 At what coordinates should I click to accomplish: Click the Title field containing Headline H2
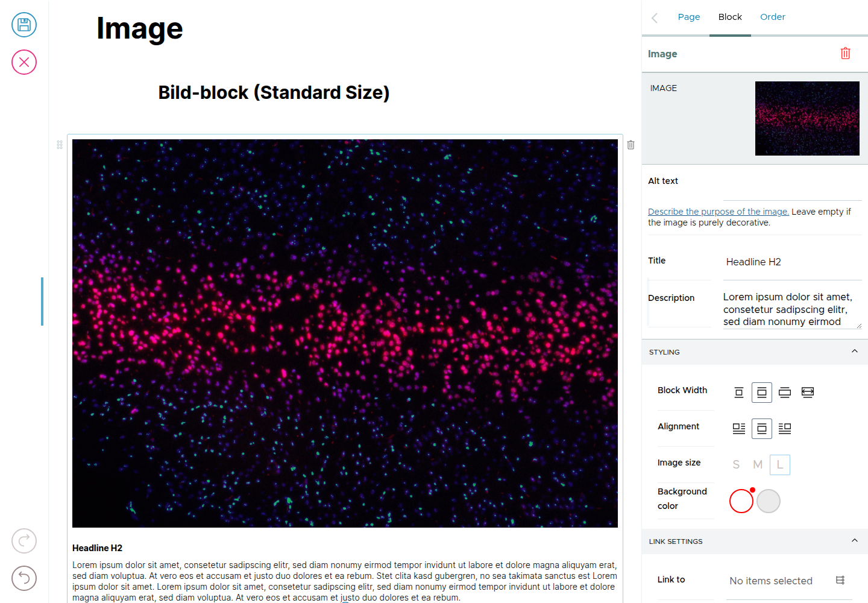tap(792, 262)
